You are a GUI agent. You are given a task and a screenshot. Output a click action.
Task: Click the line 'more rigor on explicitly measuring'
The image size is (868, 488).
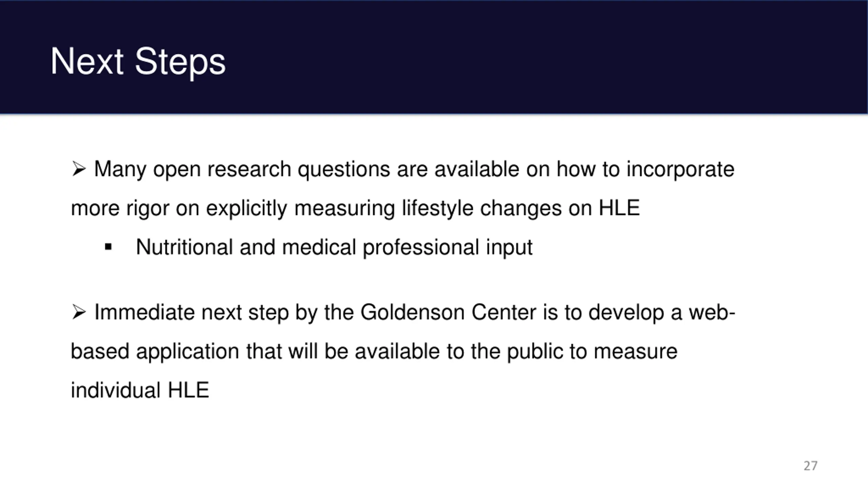tap(355, 208)
